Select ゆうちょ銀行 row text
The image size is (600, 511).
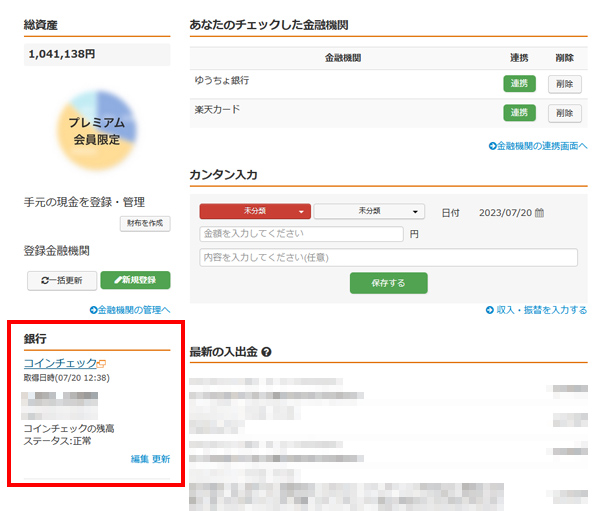(222, 80)
